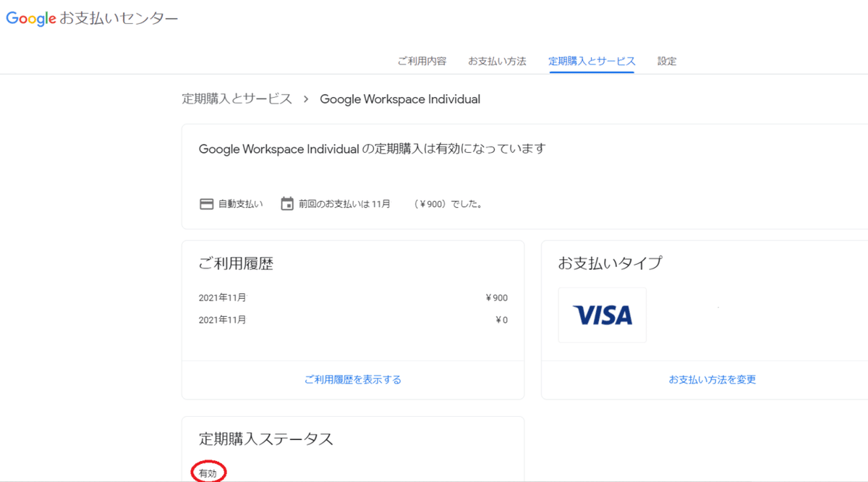Click the circled 有効 status label
Viewport: 868px width, 482px height.
[208, 473]
